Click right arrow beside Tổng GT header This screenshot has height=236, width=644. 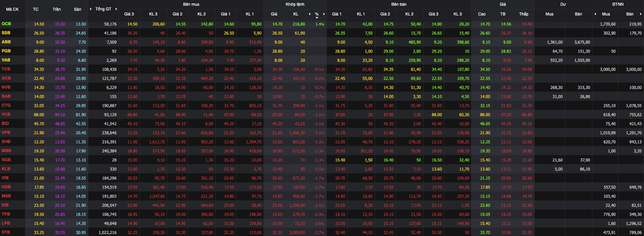(x=116, y=9)
